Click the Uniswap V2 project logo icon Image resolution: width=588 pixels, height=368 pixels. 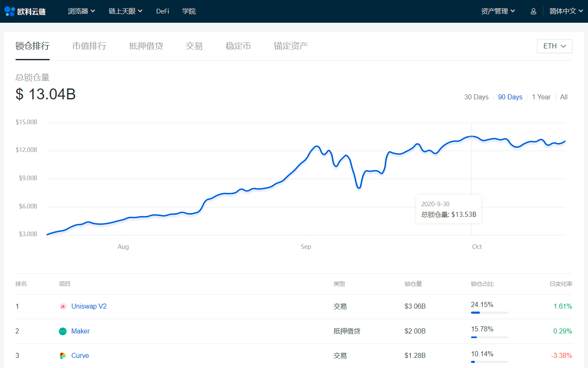63,306
